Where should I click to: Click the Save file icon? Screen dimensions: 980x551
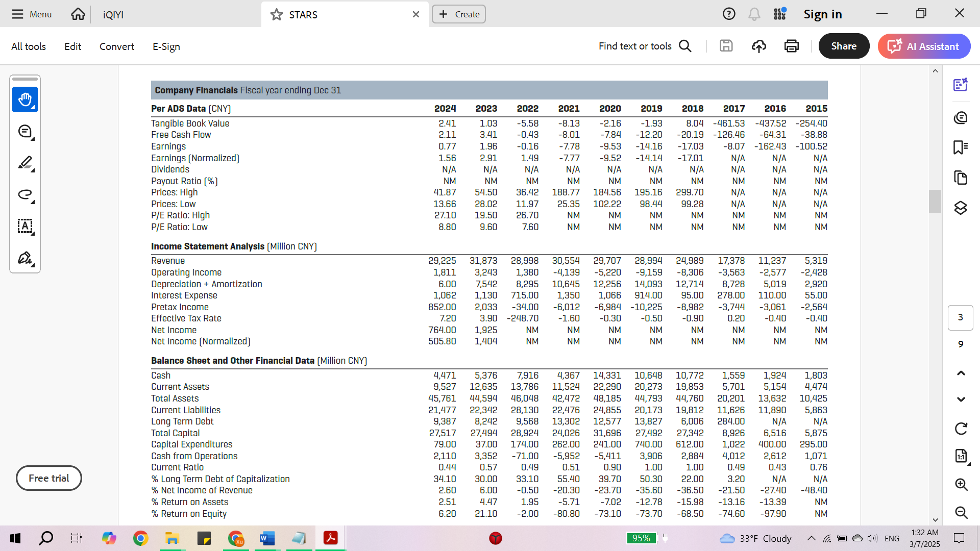[726, 46]
